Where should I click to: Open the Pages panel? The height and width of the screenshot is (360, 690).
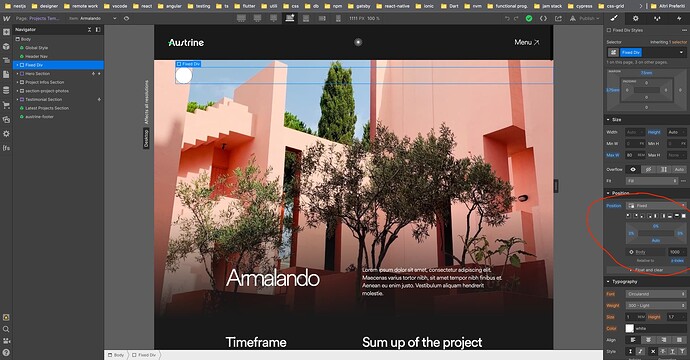[x=6, y=74]
